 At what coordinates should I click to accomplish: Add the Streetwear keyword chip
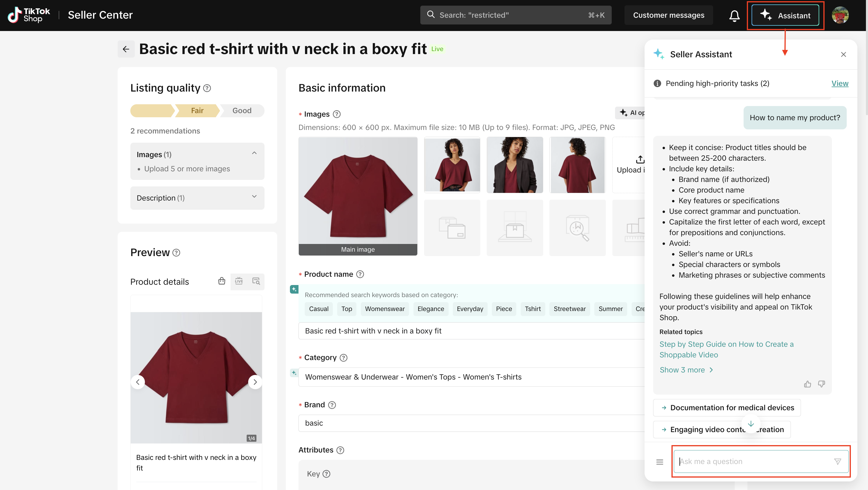tap(570, 309)
